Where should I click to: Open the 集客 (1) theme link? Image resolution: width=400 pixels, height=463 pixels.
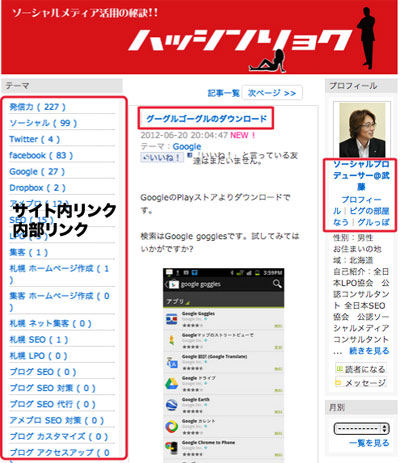click(x=29, y=252)
